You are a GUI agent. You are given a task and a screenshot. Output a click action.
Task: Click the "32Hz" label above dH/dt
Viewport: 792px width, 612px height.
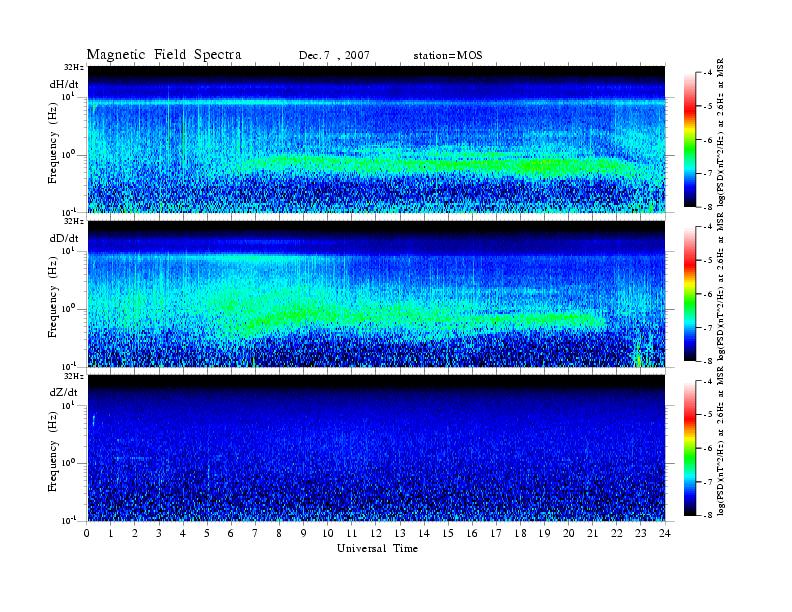point(74,67)
